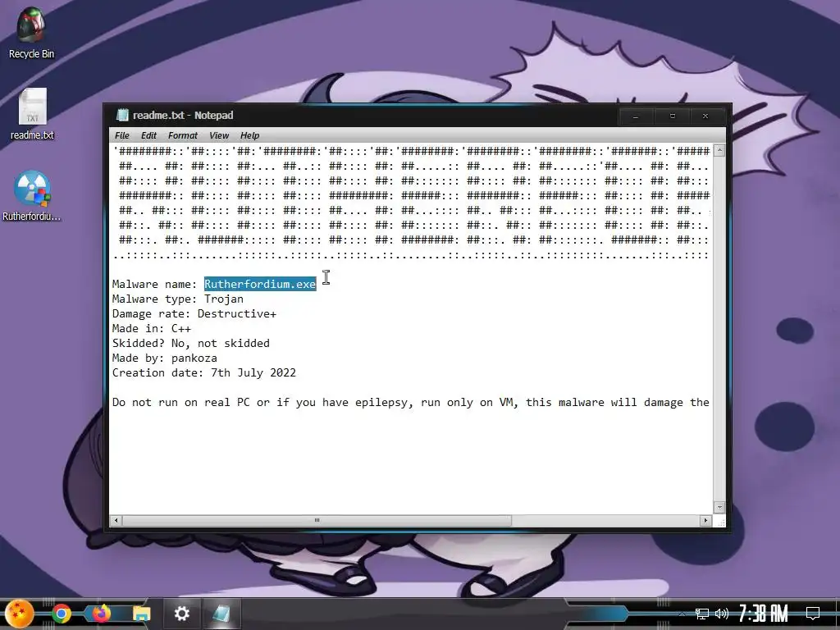Switch to Notepad taskbar button

221,614
